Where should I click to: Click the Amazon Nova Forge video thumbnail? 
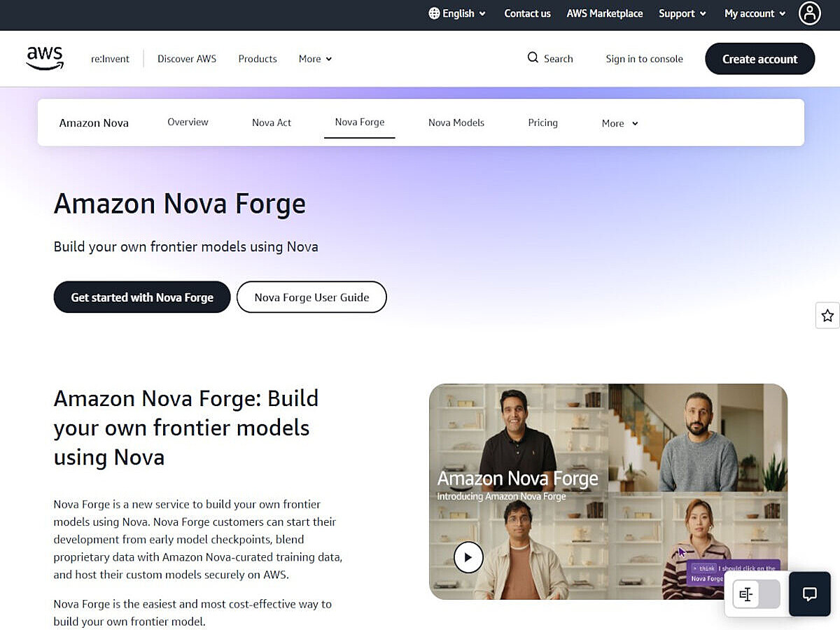pyautogui.click(x=608, y=491)
